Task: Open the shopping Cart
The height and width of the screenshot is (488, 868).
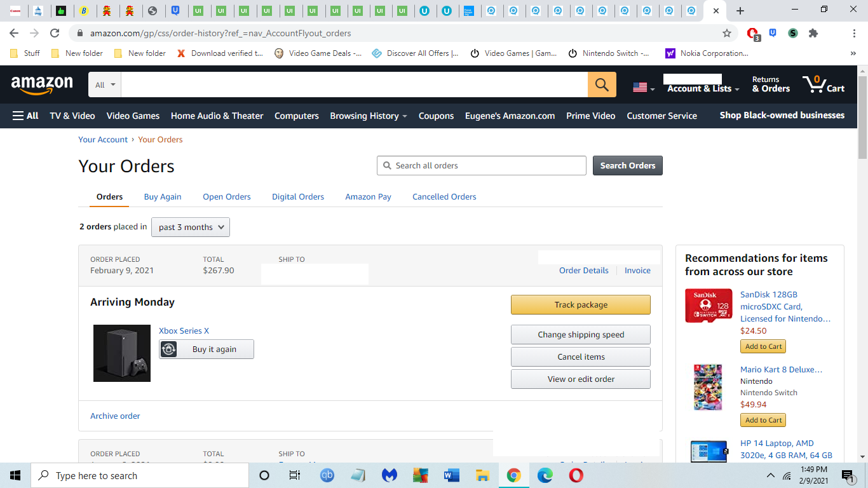Action: tap(824, 85)
